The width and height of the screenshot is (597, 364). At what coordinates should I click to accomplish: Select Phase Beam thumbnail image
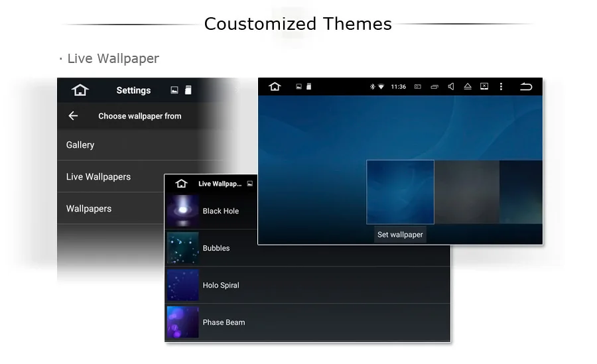coord(183,322)
